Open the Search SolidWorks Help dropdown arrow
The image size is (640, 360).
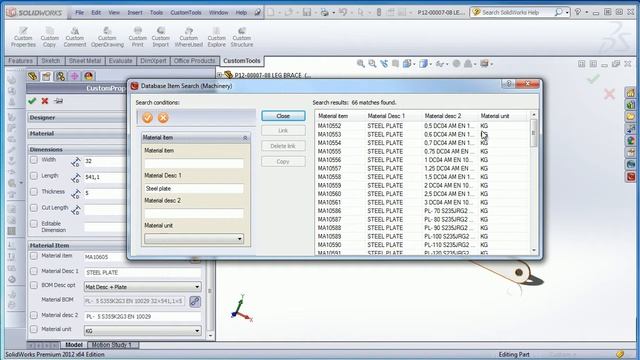(567, 13)
